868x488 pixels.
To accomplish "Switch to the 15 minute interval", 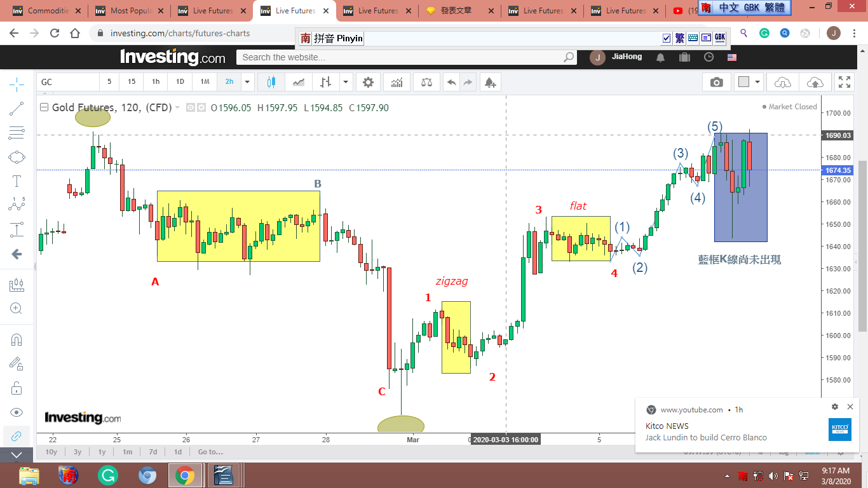I will (x=132, y=82).
